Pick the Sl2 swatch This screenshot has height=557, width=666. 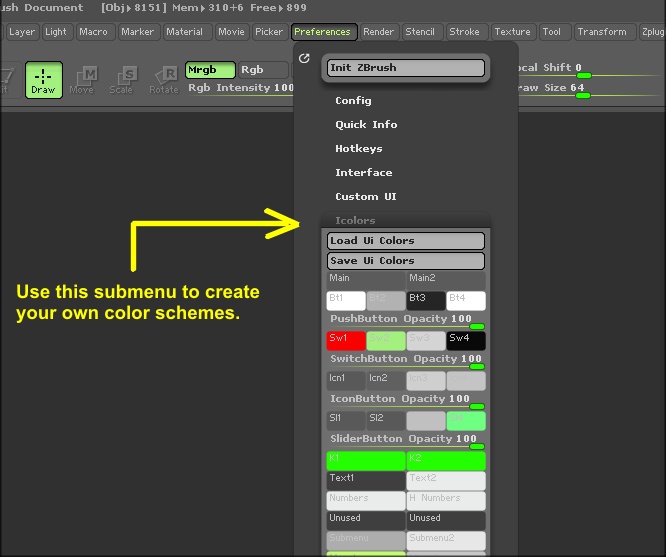386,421
